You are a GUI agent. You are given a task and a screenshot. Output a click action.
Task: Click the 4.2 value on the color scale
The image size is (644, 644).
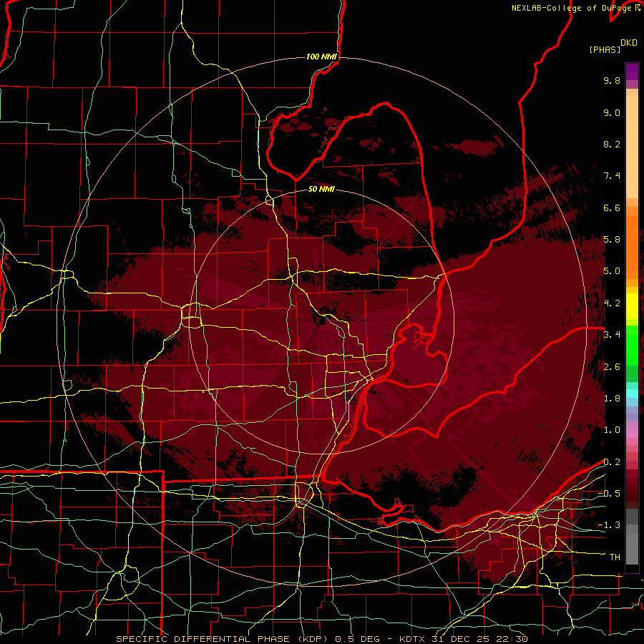612,303
